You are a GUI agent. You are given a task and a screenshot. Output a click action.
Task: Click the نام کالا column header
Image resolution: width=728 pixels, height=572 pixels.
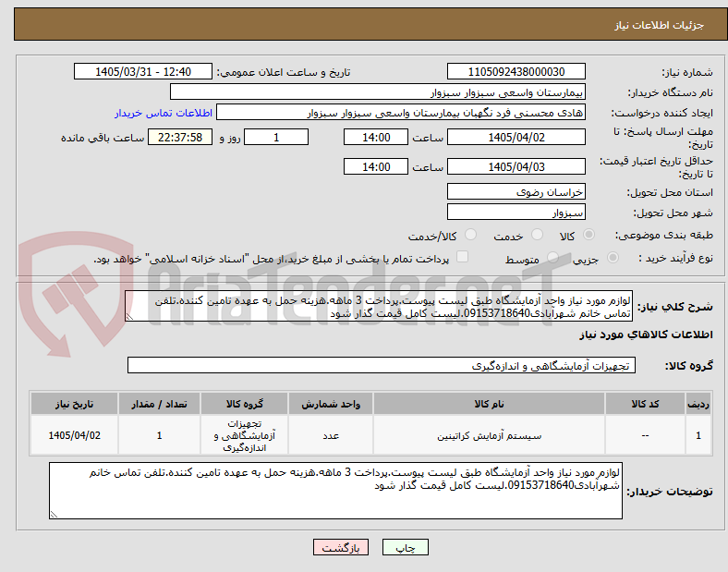(490, 404)
